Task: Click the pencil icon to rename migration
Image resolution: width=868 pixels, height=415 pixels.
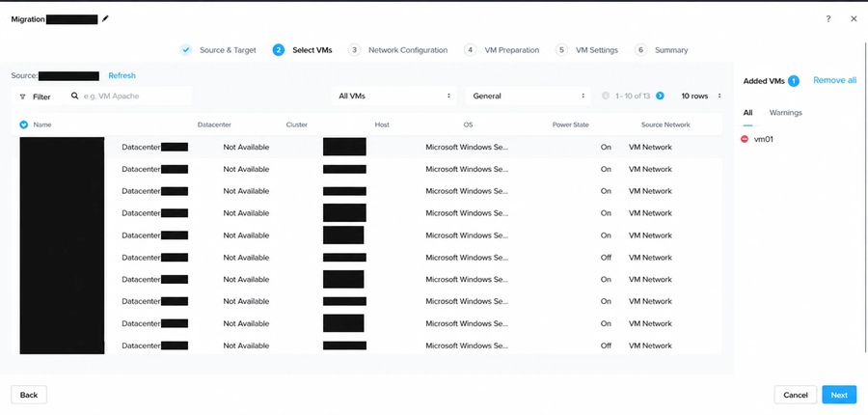Action: [x=105, y=19]
